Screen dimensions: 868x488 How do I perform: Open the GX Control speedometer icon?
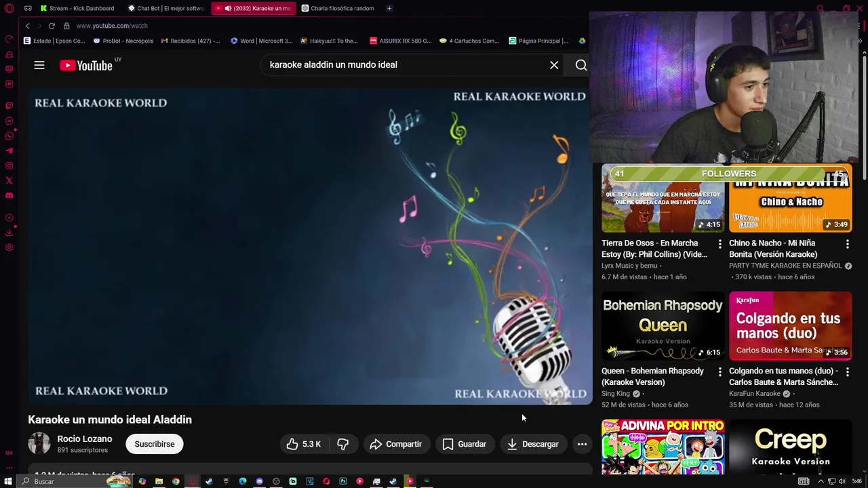[9, 40]
